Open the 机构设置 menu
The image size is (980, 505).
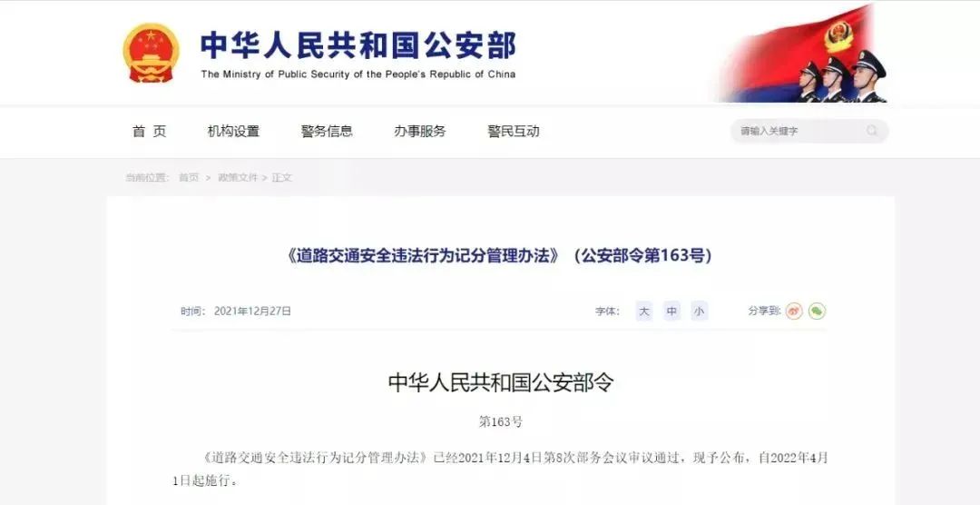(x=233, y=132)
